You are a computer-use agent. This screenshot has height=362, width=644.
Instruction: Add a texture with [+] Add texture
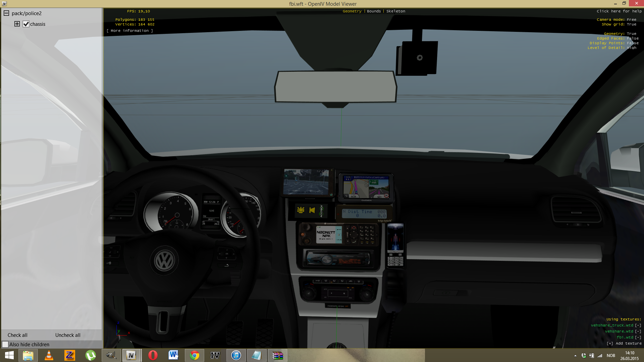click(624, 343)
